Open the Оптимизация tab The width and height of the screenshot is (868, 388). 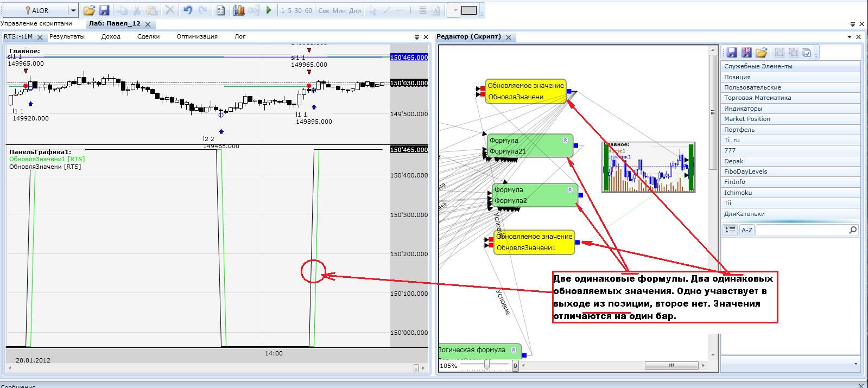click(197, 36)
